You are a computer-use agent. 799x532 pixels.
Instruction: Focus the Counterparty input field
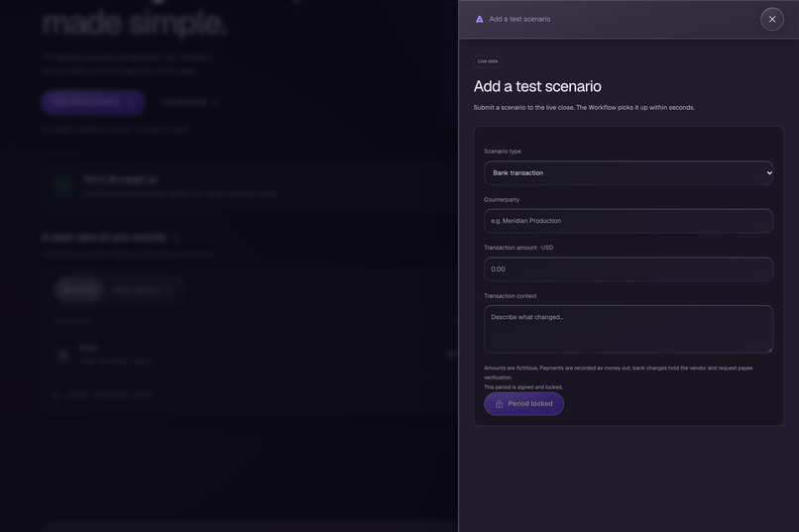[x=628, y=221]
